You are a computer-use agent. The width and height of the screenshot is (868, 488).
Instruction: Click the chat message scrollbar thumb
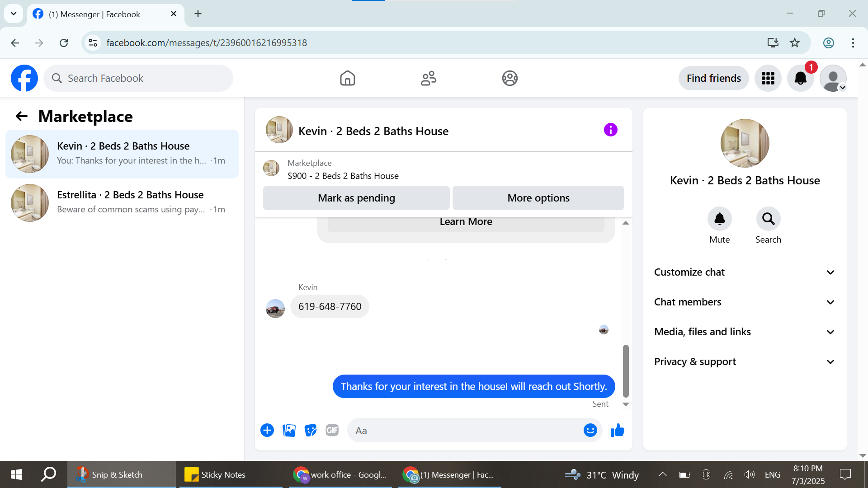626,371
